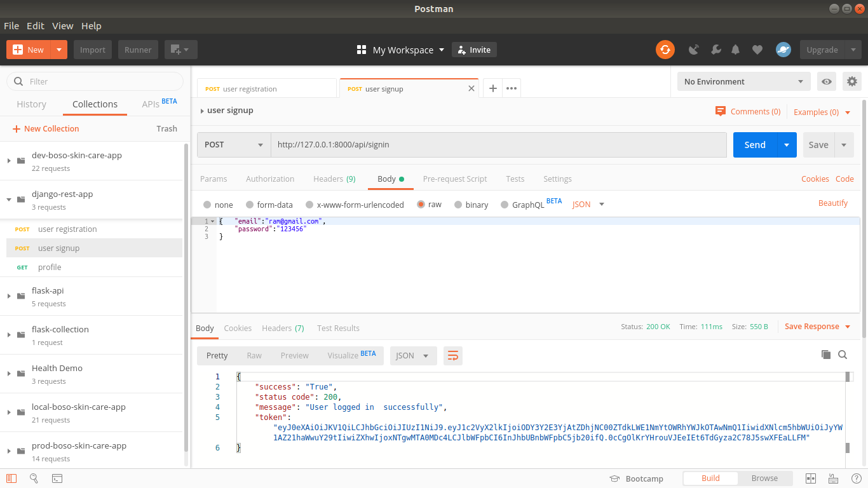Select the binary body type option
868x488 pixels.
click(470, 205)
